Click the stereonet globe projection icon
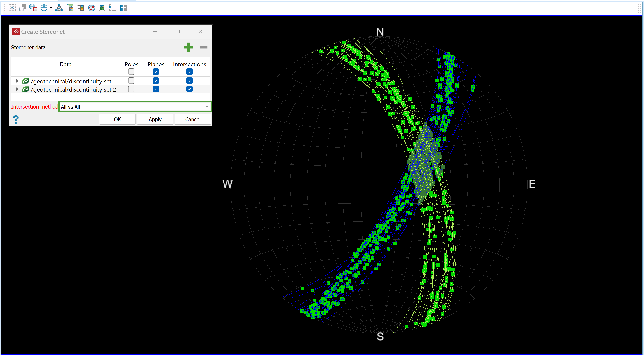 (x=44, y=8)
